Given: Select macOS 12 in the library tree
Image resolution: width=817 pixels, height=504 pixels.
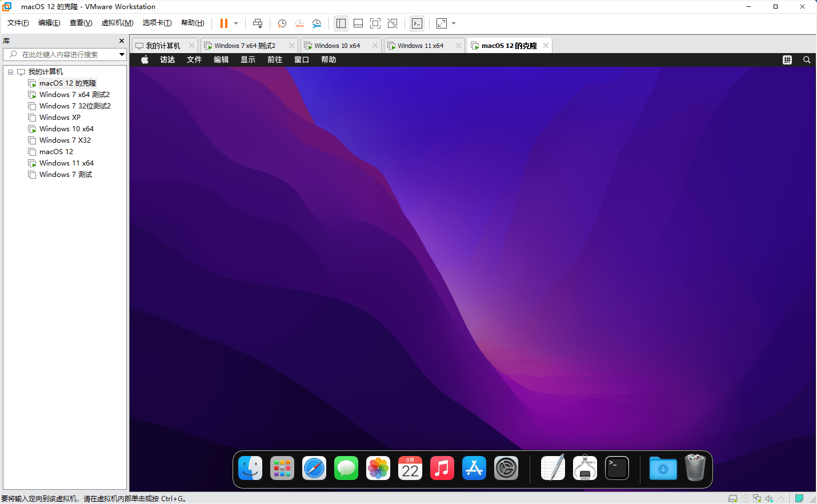Looking at the screenshot, I should tap(56, 152).
